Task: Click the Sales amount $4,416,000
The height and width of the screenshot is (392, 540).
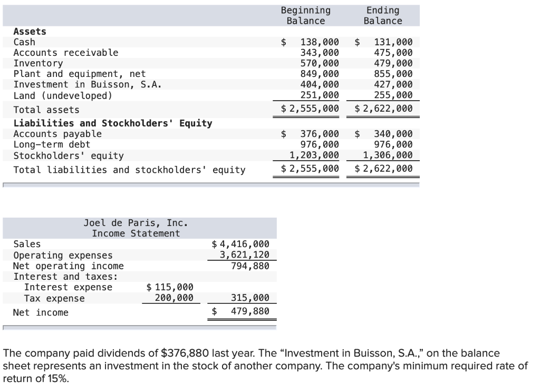Action: 240,244
